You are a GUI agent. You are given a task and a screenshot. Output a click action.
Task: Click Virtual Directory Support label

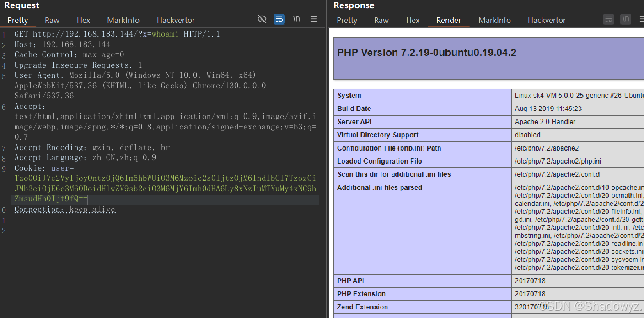coord(378,135)
